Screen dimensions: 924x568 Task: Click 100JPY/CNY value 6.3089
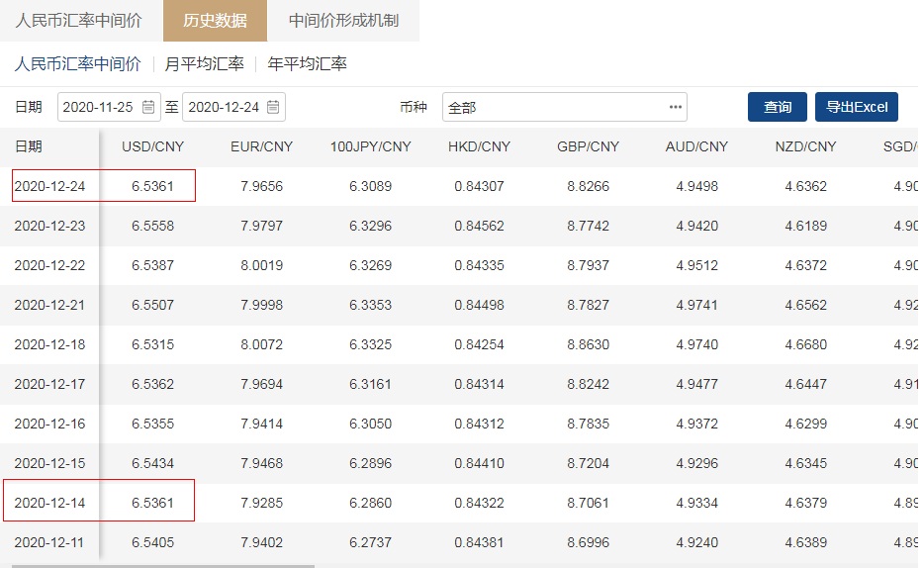[x=371, y=186]
